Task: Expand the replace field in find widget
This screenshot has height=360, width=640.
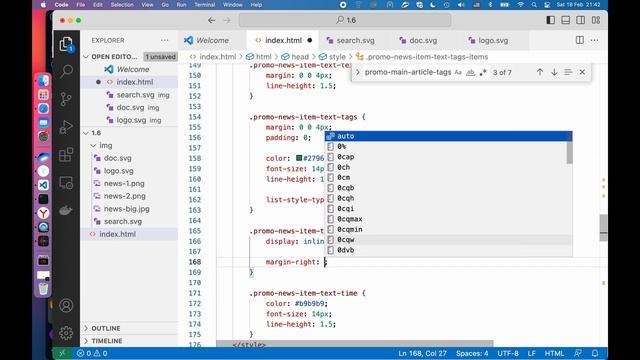Action: click(358, 72)
